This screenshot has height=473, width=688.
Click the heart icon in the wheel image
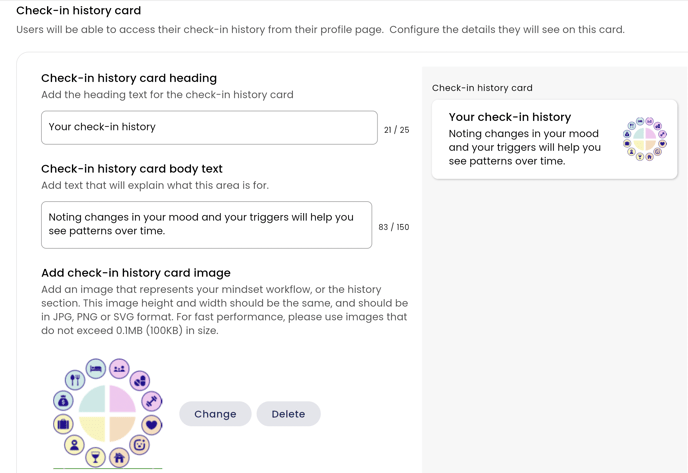(151, 424)
